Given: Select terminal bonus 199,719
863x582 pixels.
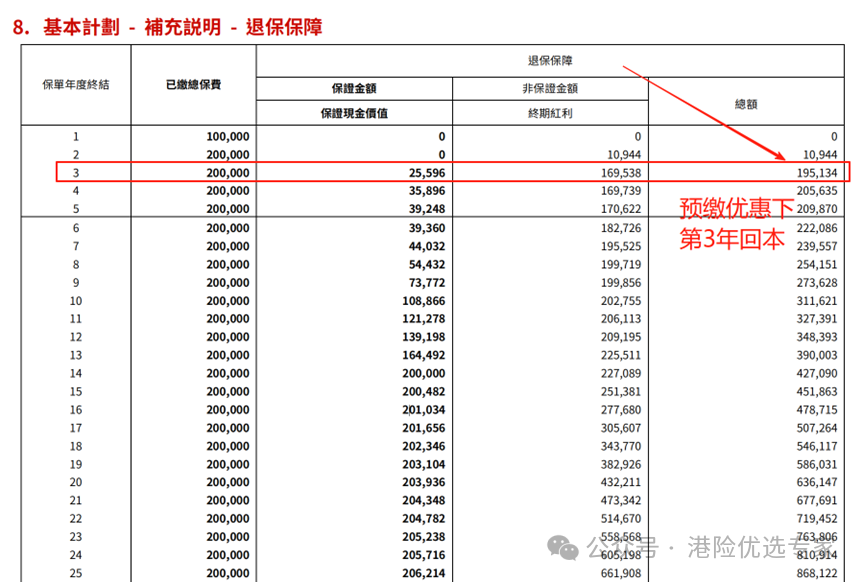Looking at the screenshot, I should [621, 264].
